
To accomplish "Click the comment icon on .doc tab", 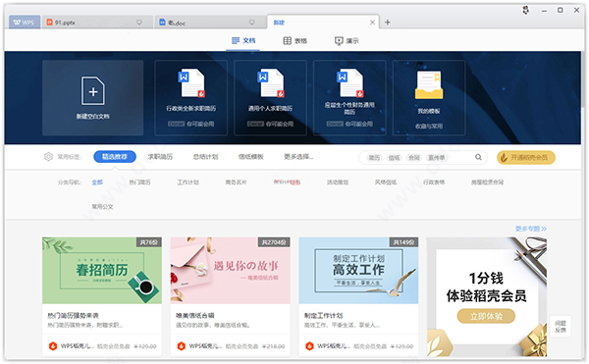I will (252, 23).
